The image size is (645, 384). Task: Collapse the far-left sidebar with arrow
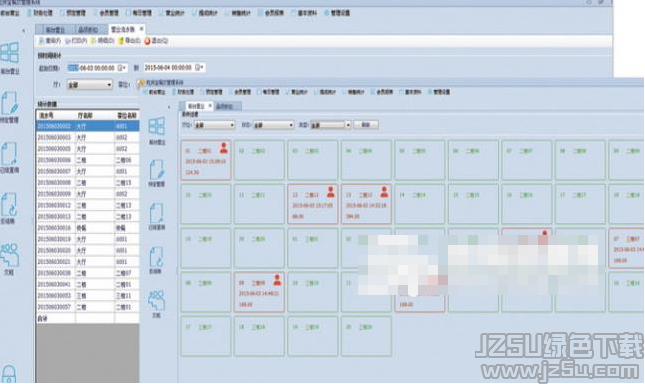pos(23,30)
